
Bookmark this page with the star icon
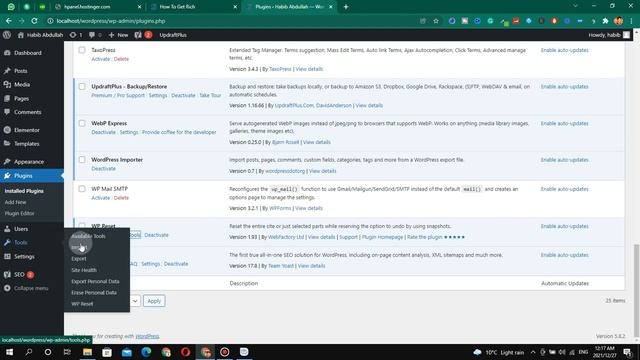tap(436, 21)
